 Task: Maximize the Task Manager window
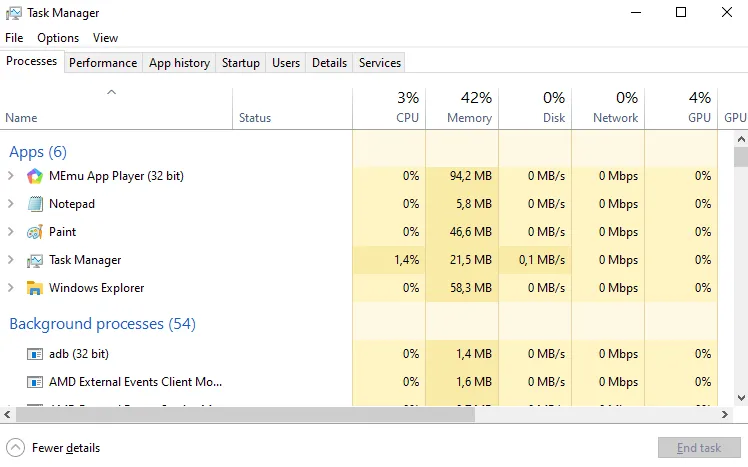681,12
